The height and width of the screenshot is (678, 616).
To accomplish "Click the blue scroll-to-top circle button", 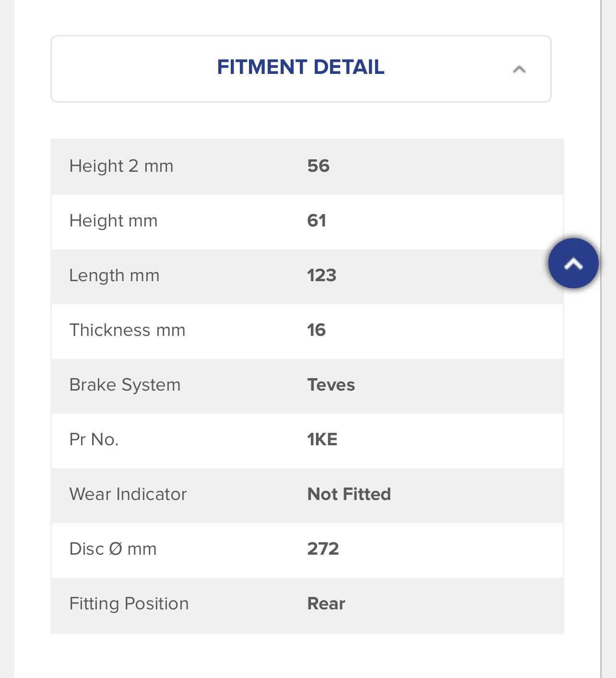I will point(573,263).
